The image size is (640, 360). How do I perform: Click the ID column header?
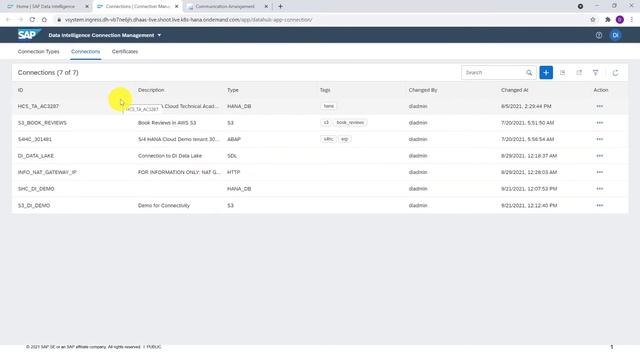pos(20,90)
